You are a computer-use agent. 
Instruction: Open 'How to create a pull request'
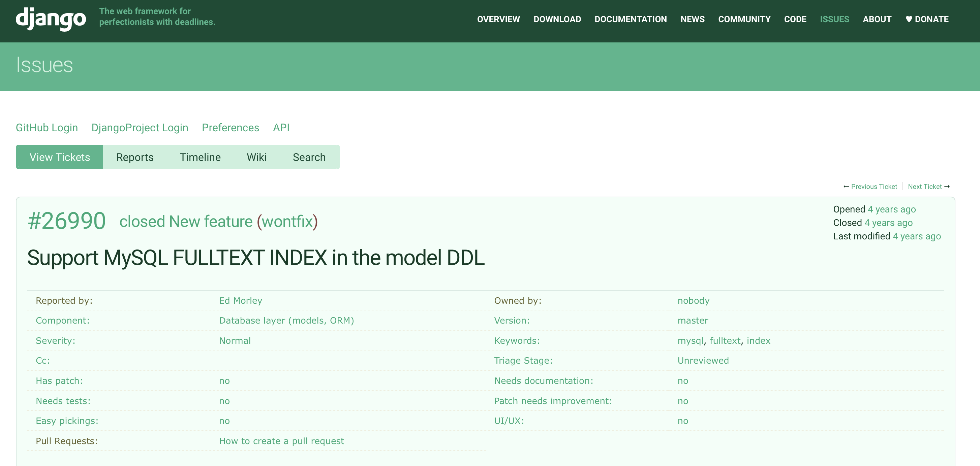point(281,441)
